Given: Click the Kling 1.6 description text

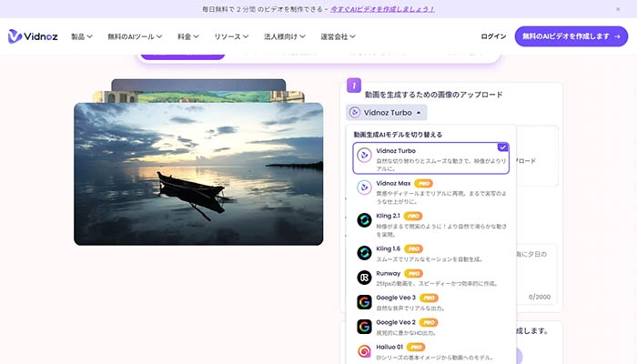Looking at the screenshot, I should (x=429, y=259).
